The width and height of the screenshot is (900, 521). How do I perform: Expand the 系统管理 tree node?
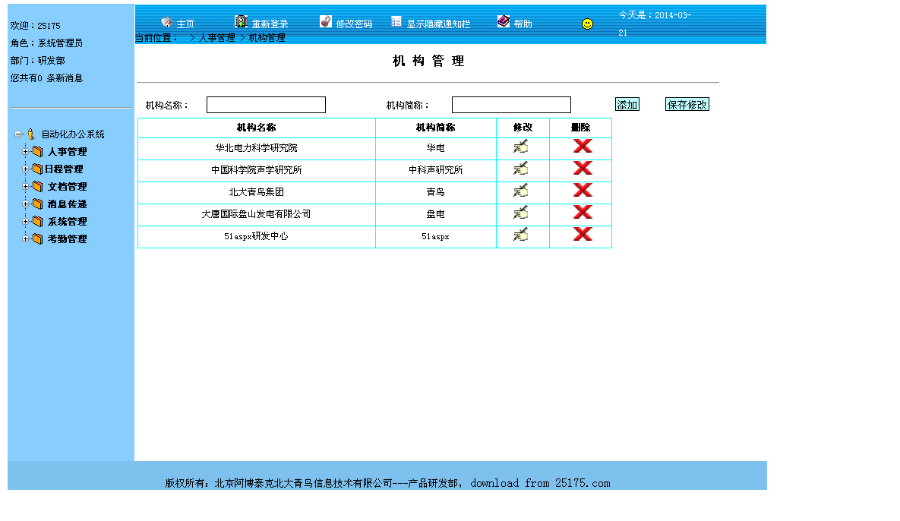click(25, 221)
